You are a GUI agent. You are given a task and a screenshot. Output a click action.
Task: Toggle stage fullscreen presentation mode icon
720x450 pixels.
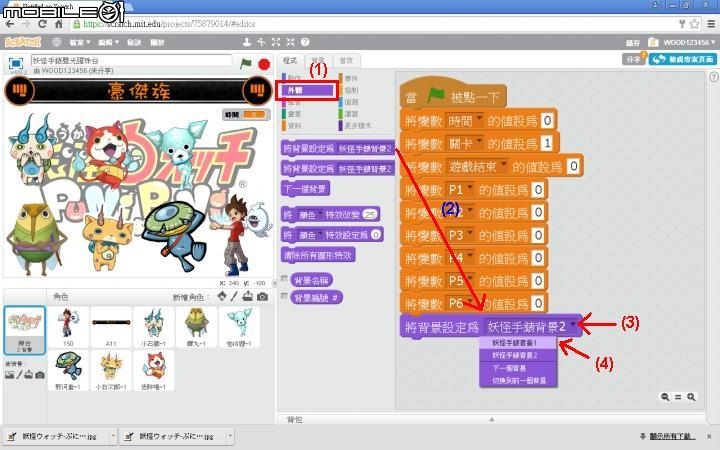point(16,63)
